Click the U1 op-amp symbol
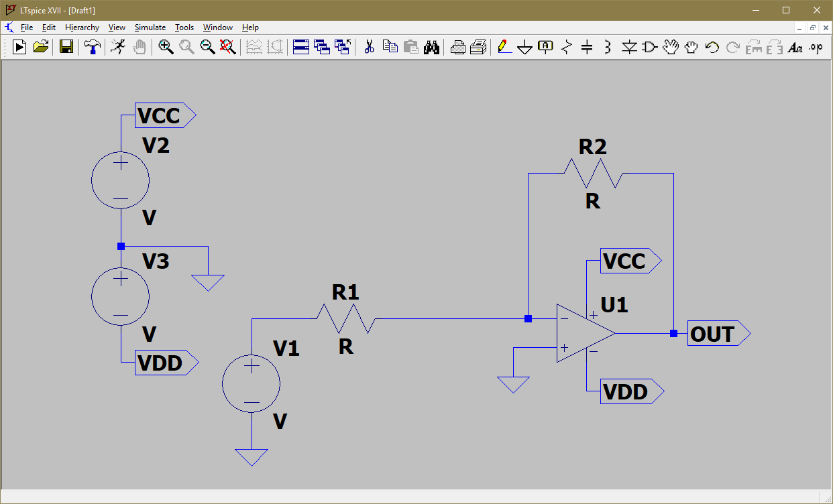This screenshot has height=504, width=833. click(x=584, y=333)
